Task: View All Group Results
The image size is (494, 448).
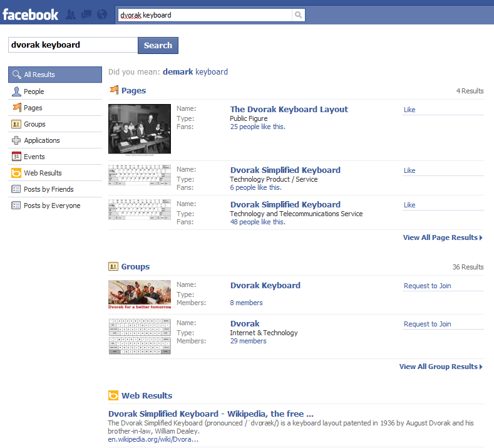Action: (441, 367)
